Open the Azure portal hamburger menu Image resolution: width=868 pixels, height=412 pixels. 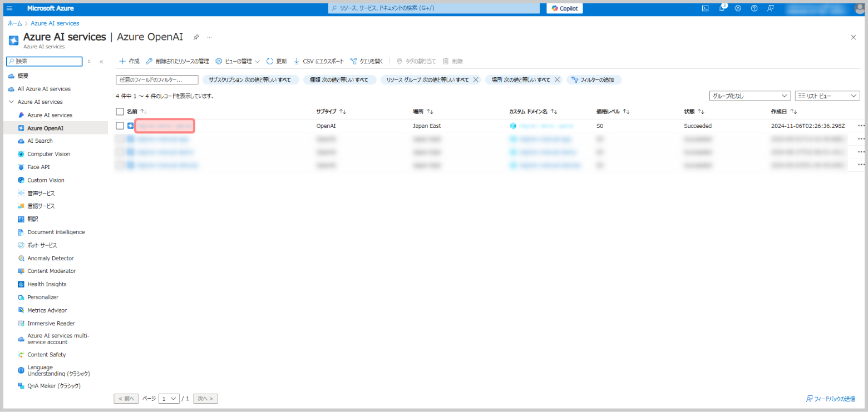(x=9, y=8)
